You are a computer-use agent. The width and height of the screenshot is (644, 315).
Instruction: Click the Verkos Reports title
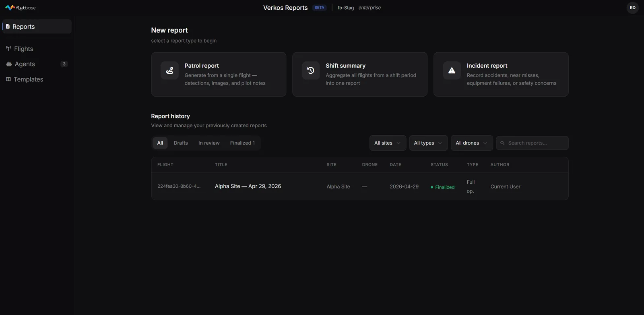point(285,8)
